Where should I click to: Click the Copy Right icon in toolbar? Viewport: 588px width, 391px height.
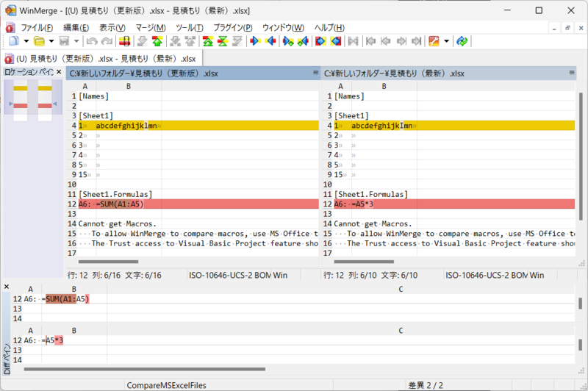point(254,41)
